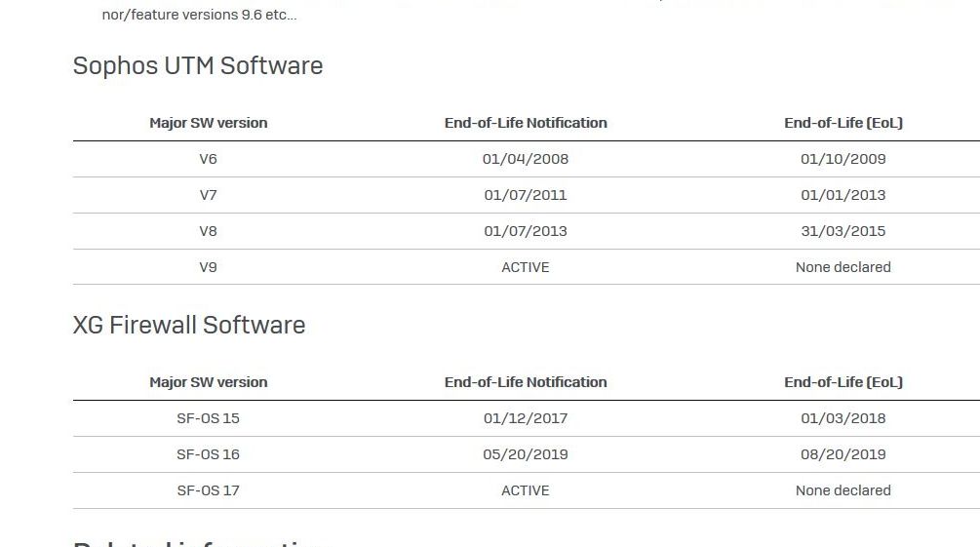Click the 01/01/2013 EoL date
The width and height of the screenshot is (980, 547).
pyautogui.click(x=843, y=195)
